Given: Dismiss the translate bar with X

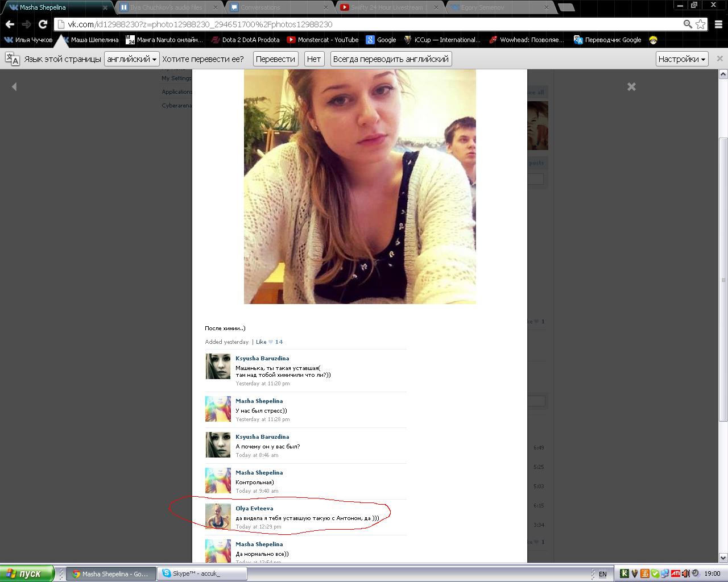Looking at the screenshot, I should [x=719, y=59].
